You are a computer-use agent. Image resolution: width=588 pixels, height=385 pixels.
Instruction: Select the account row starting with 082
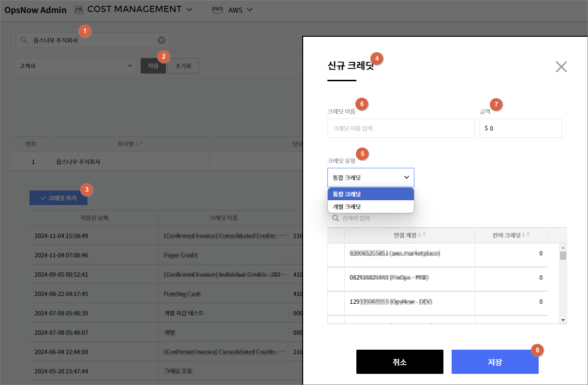[x=438, y=278]
